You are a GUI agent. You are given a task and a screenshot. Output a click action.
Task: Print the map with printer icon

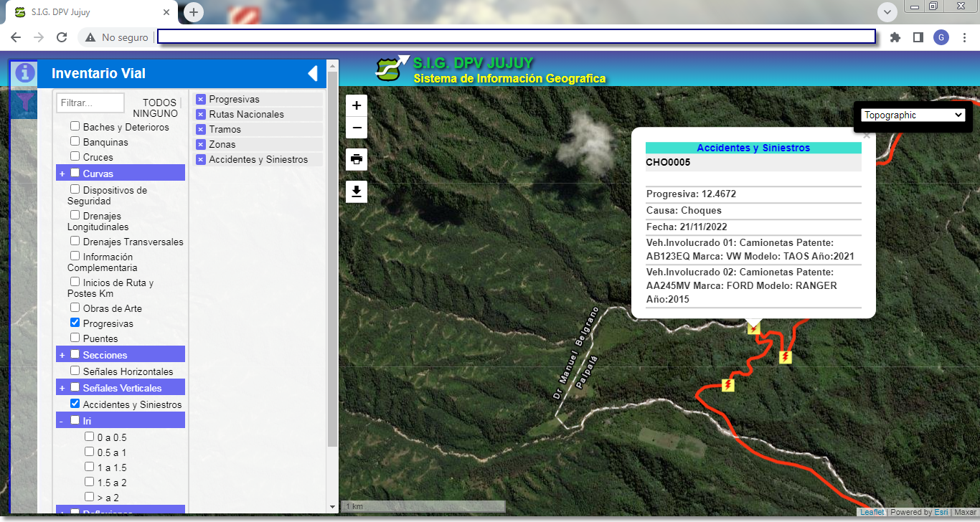[x=357, y=159]
